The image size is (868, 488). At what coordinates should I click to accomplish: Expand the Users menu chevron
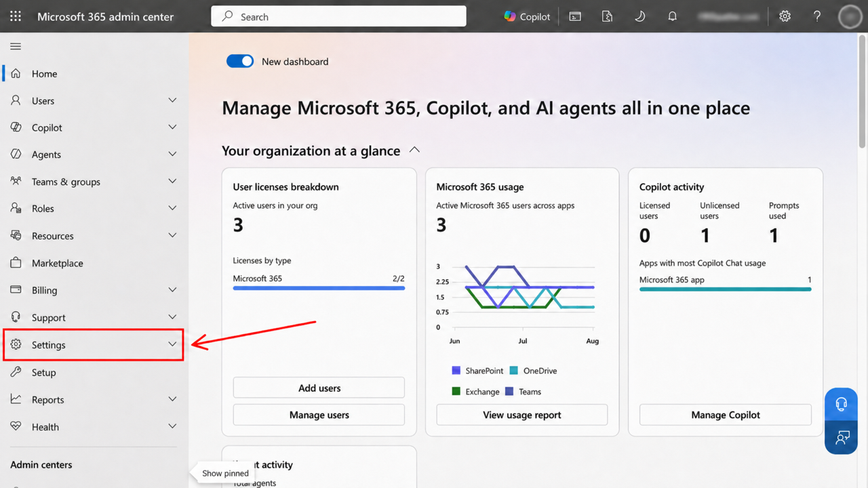coord(172,100)
